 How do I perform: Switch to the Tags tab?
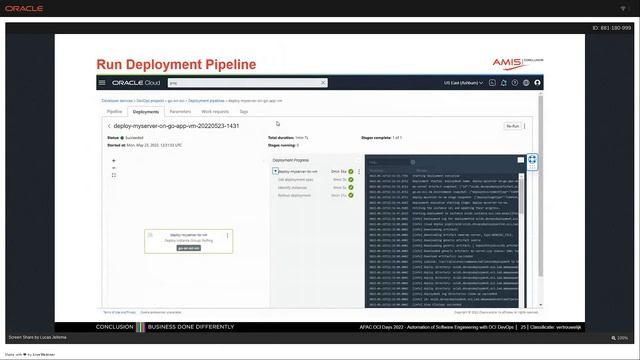point(244,111)
